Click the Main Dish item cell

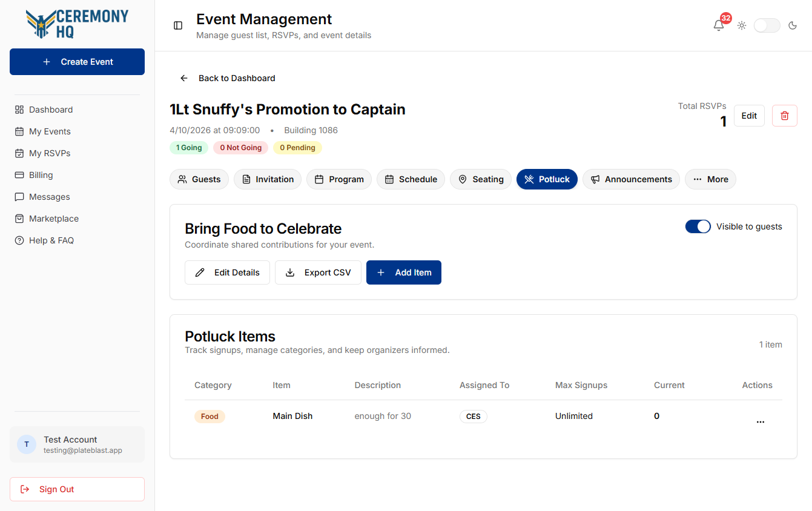click(x=292, y=416)
